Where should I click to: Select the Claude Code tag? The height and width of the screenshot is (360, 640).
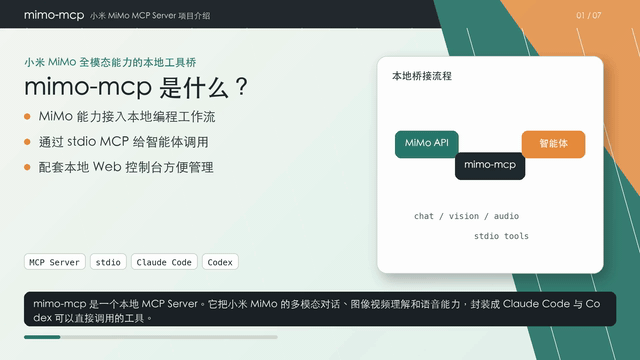(164, 262)
